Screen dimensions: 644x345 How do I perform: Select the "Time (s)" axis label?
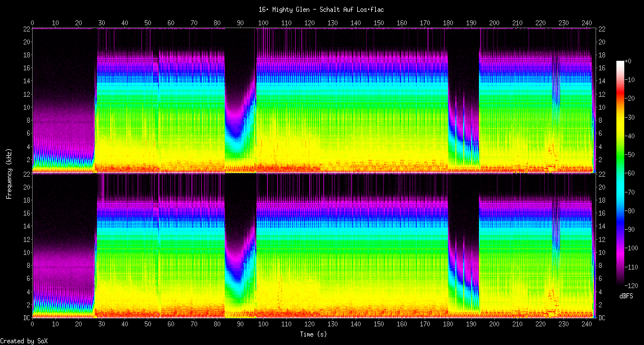pos(313,334)
